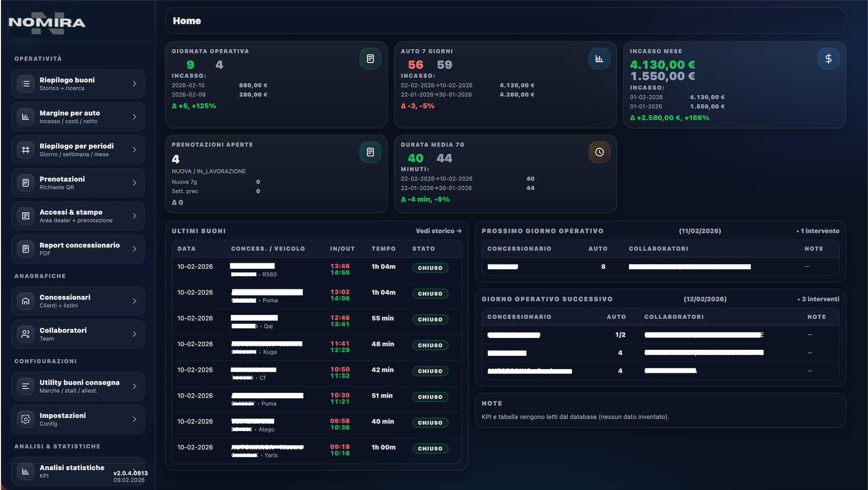This screenshot has height=490, width=868.
Task: Click the chart icon on Auto 7 giorni card
Action: (599, 58)
